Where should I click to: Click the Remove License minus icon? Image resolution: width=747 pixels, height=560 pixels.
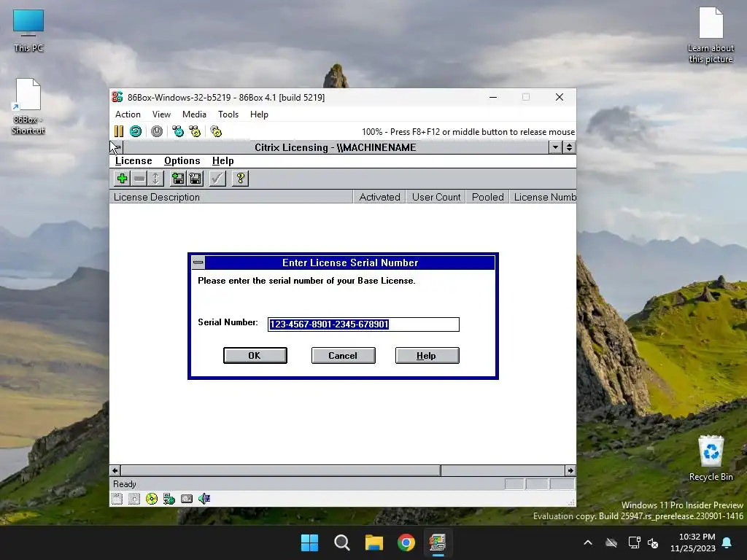coord(139,179)
